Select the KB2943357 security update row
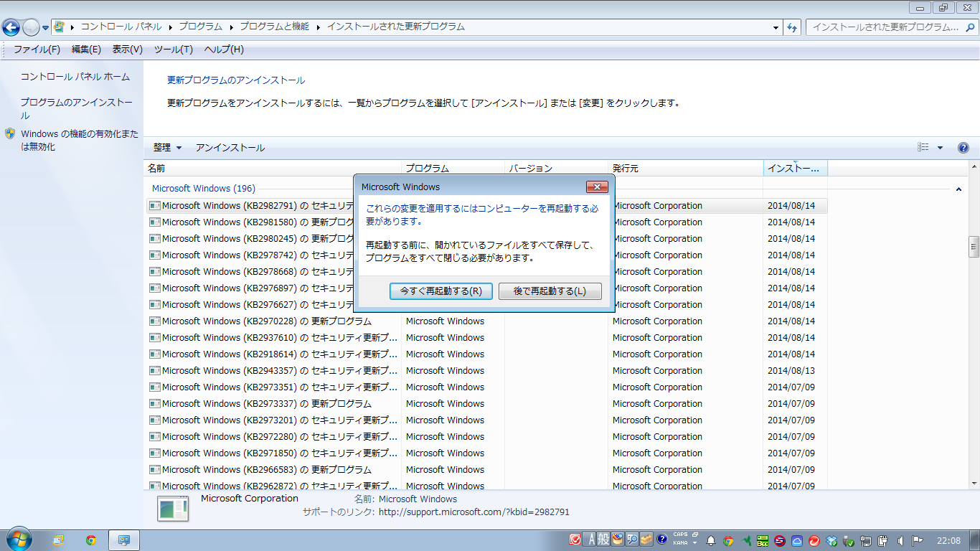 click(x=486, y=371)
